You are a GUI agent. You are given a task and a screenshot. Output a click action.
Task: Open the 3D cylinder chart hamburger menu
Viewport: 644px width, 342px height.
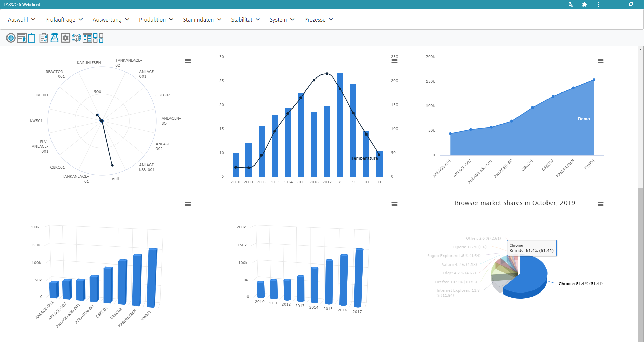coord(394,204)
